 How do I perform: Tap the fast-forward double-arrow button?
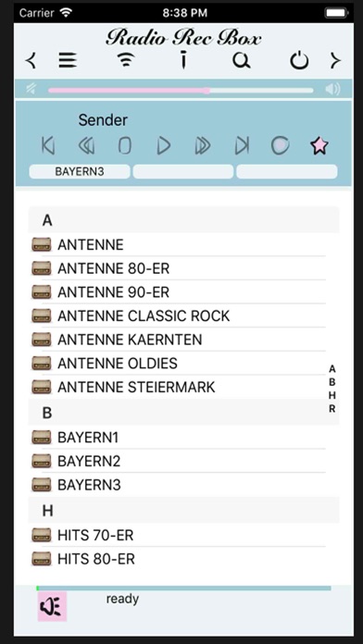202,145
